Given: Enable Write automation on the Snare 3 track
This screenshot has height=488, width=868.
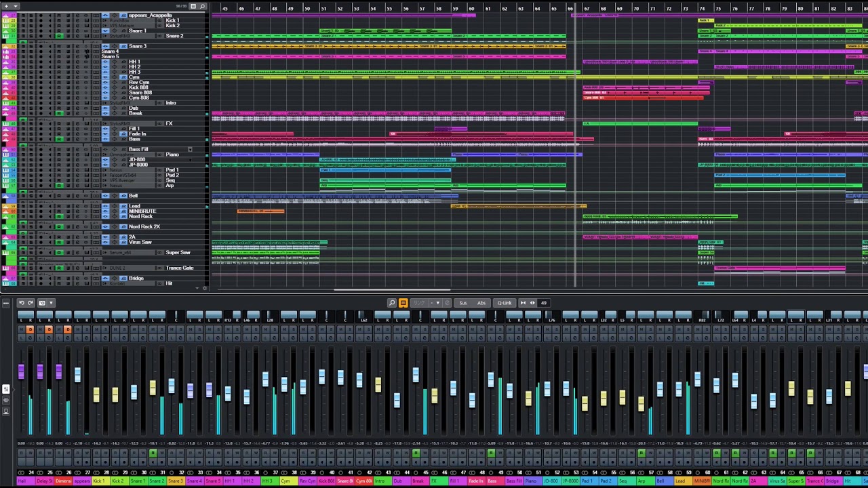Looking at the screenshot, I should [68, 46].
